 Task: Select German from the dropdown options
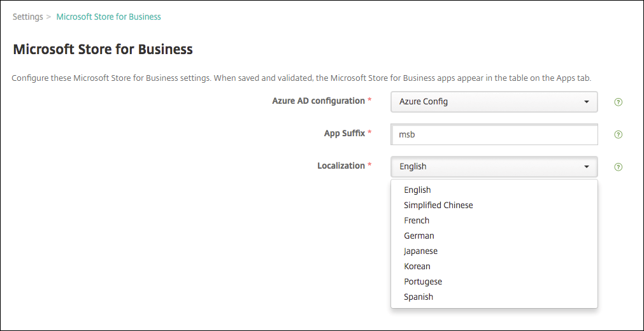point(419,236)
